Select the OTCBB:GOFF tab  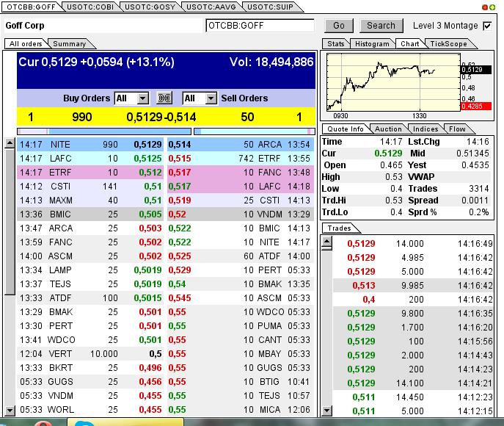click(x=31, y=7)
